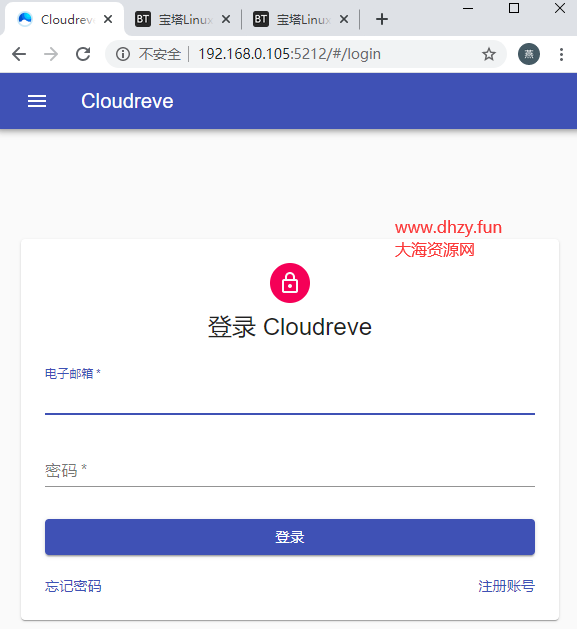Viewport: 577px width, 629px height.
Task: Open the Cloudreve hamburger menu
Action: pos(37,101)
